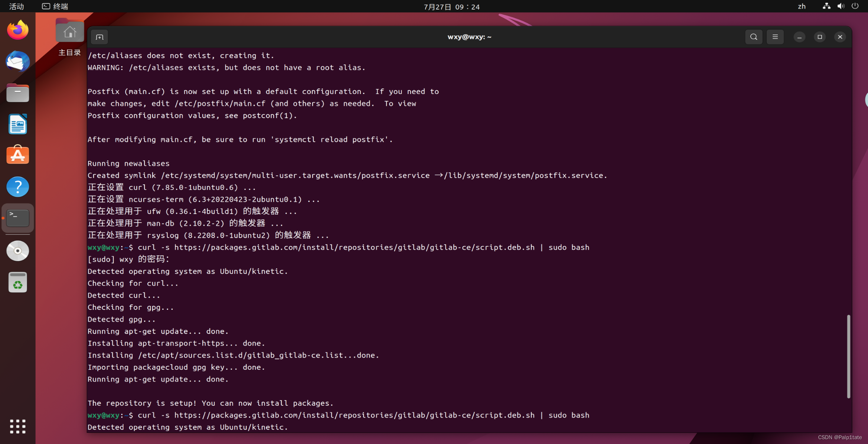868x444 pixels.
Task: Open Files manager from the dock
Action: click(x=17, y=93)
